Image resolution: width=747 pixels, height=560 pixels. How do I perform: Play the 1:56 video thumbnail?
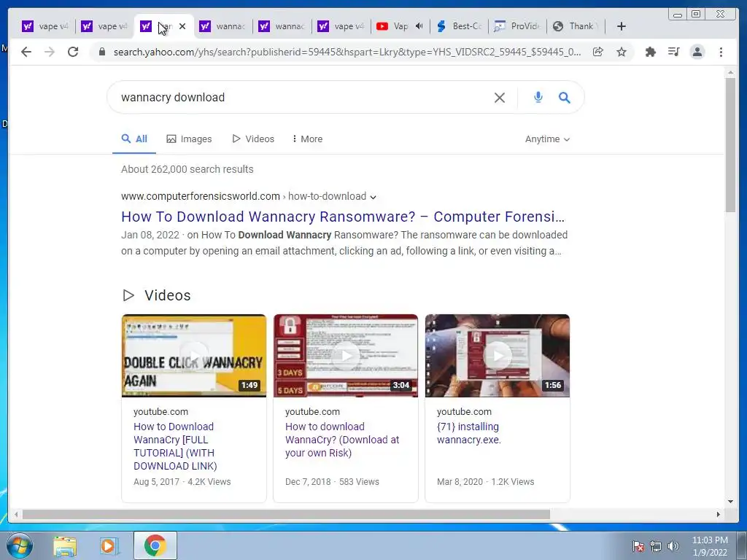[498, 356]
